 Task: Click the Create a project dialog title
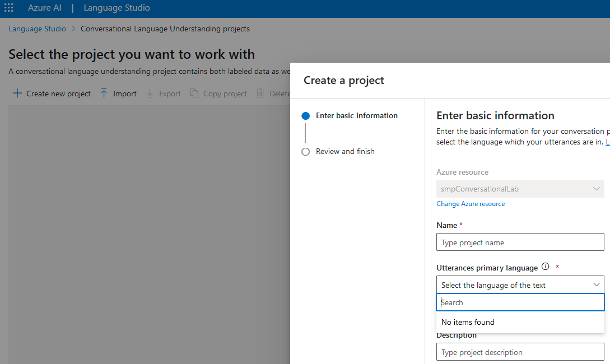click(x=344, y=80)
